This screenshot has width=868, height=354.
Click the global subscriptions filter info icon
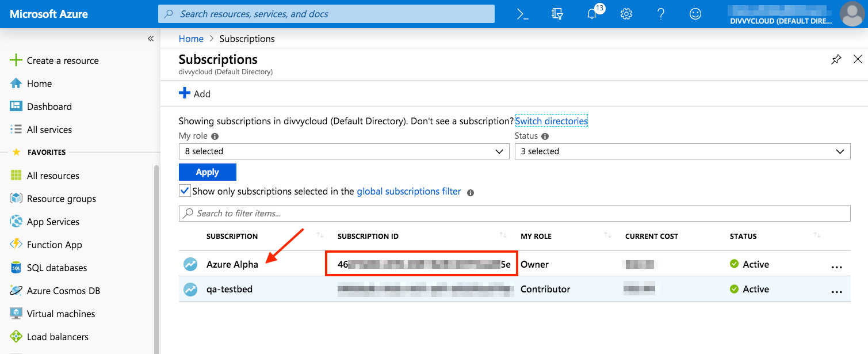point(471,192)
